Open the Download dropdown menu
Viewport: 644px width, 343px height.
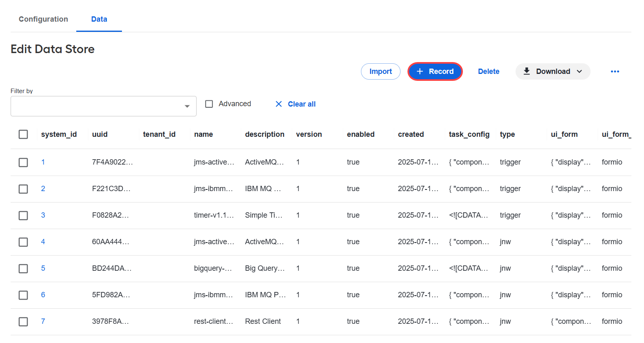[553, 71]
